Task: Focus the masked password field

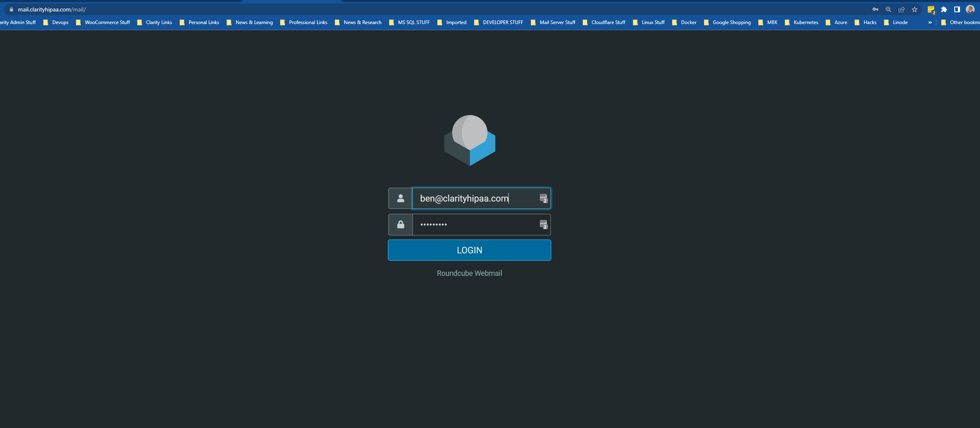Action: coord(481,224)
